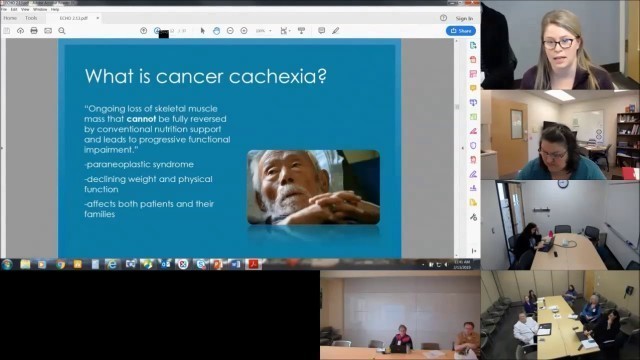Open Edit PDF tool in right pane

(x=473, y=74)
